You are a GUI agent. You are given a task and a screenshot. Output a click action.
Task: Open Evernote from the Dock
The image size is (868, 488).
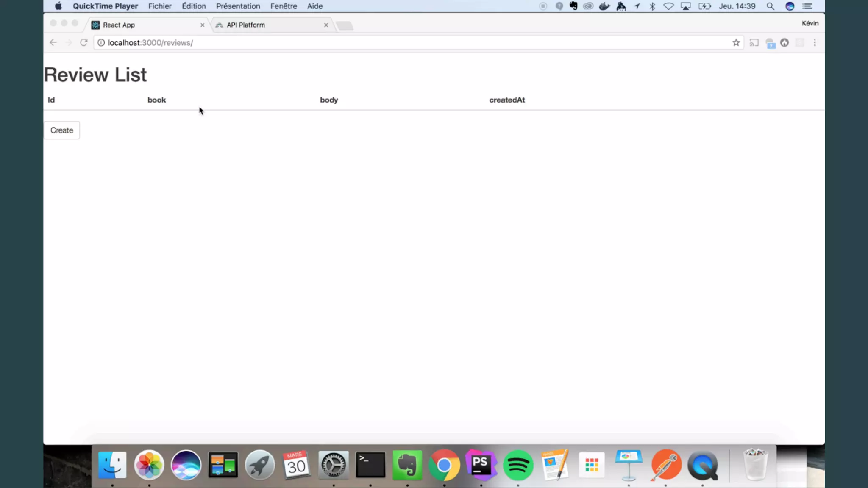tap(407, 465)
